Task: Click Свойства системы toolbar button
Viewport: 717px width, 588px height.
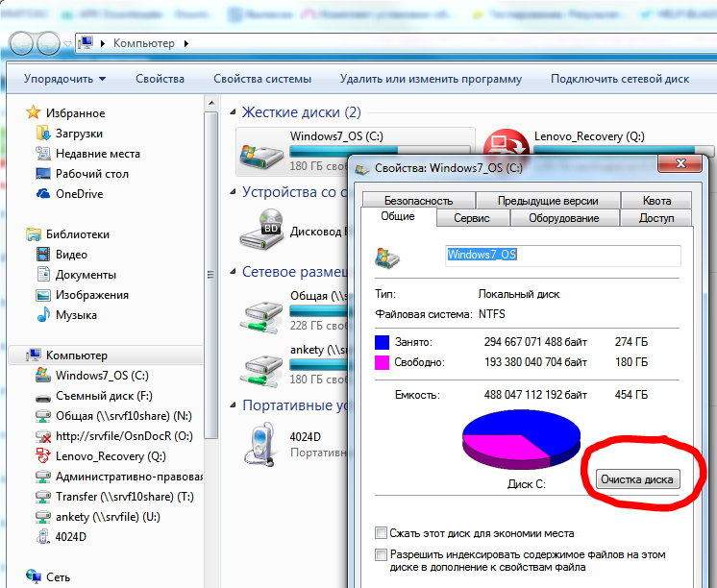Action: (262, 79)
